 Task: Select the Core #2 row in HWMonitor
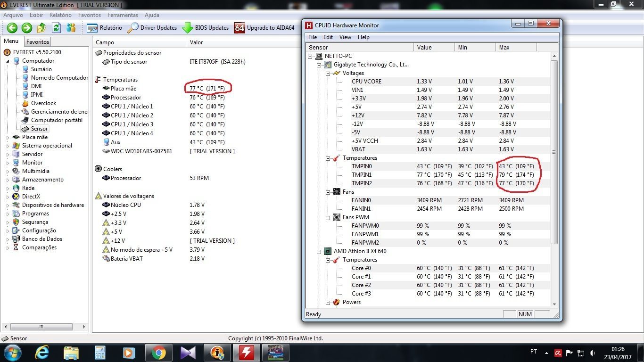361,285
